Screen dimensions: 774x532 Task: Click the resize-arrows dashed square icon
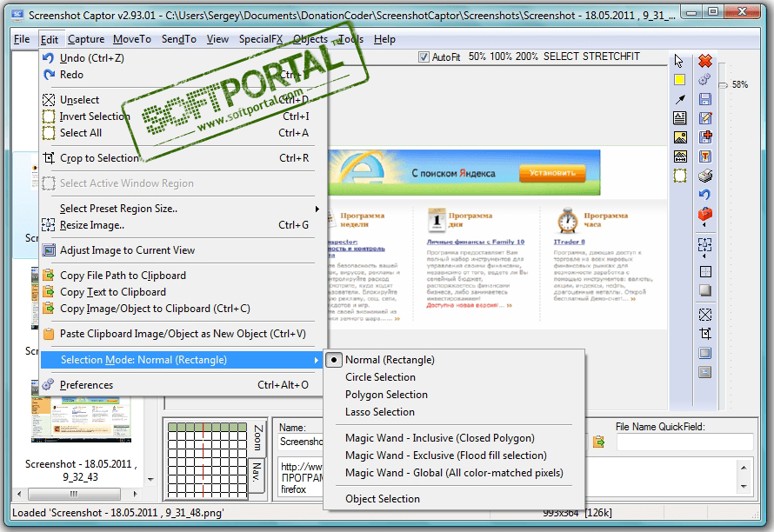tap(705, 245)
